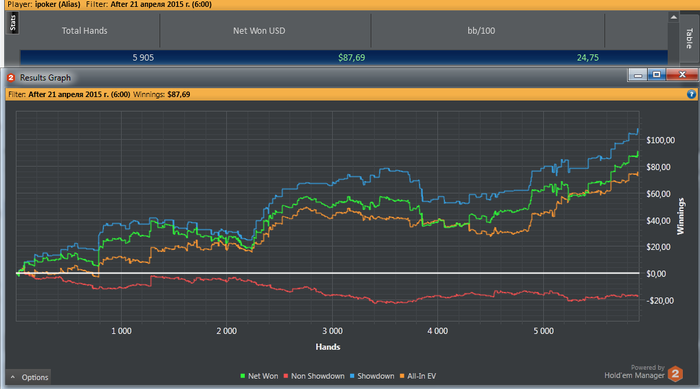Image resolution: width=700 pixels, height=389 pixels.
Task: Toggle the Net Won green legend series
Action: click(x=259, y=376)
